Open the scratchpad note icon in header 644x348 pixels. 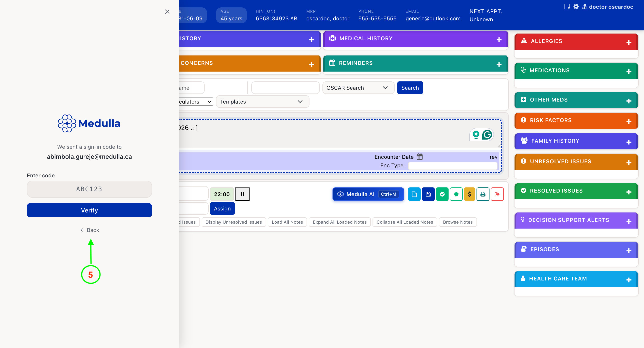coord(567,6)
